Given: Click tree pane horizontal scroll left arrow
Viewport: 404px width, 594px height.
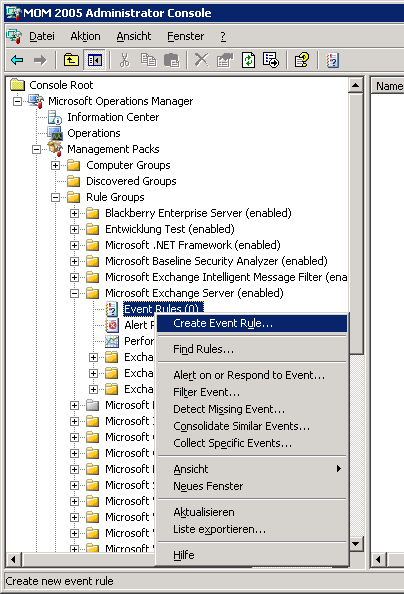Looking at the screenshot, I should tap(14, 559).
